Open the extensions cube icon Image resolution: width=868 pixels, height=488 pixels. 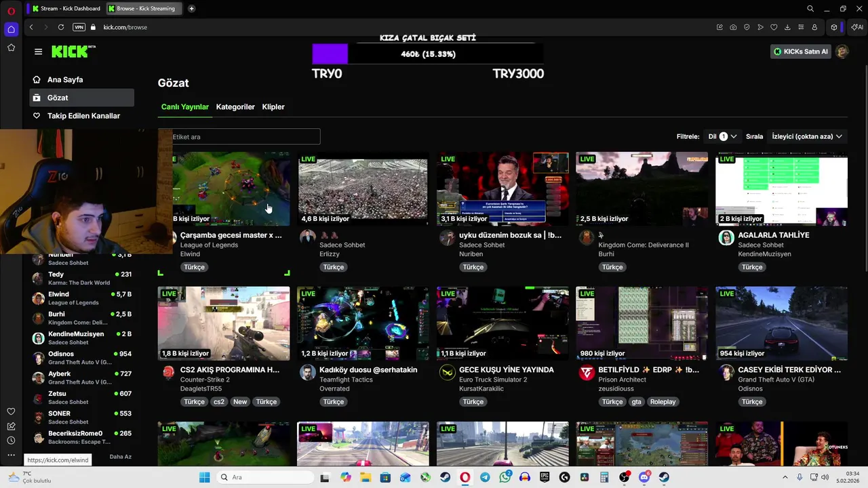(x=834, y=27)
